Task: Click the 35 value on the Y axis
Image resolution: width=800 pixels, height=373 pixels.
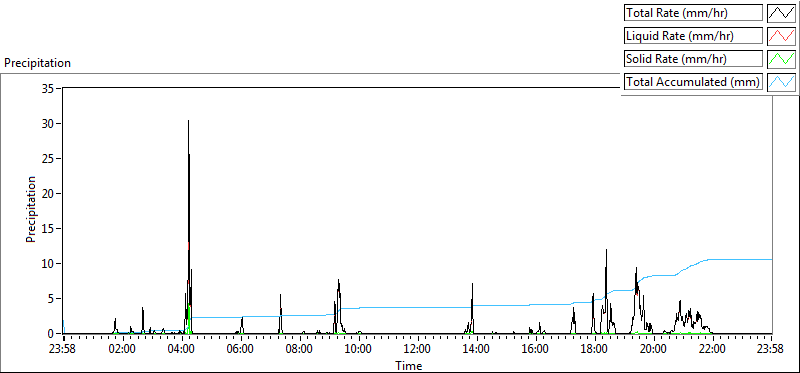Action: coord(48,88)
